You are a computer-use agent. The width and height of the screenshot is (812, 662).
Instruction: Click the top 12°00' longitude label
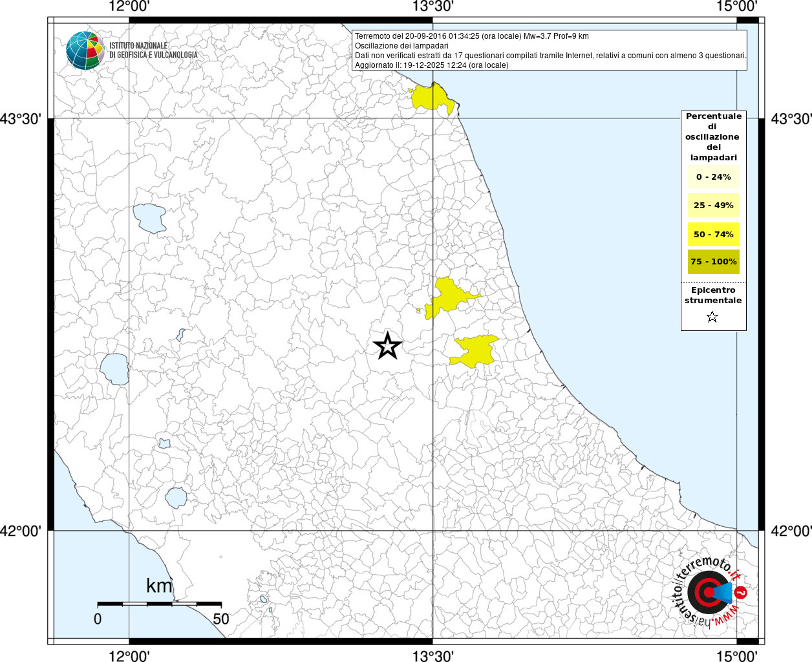point(129,6)
